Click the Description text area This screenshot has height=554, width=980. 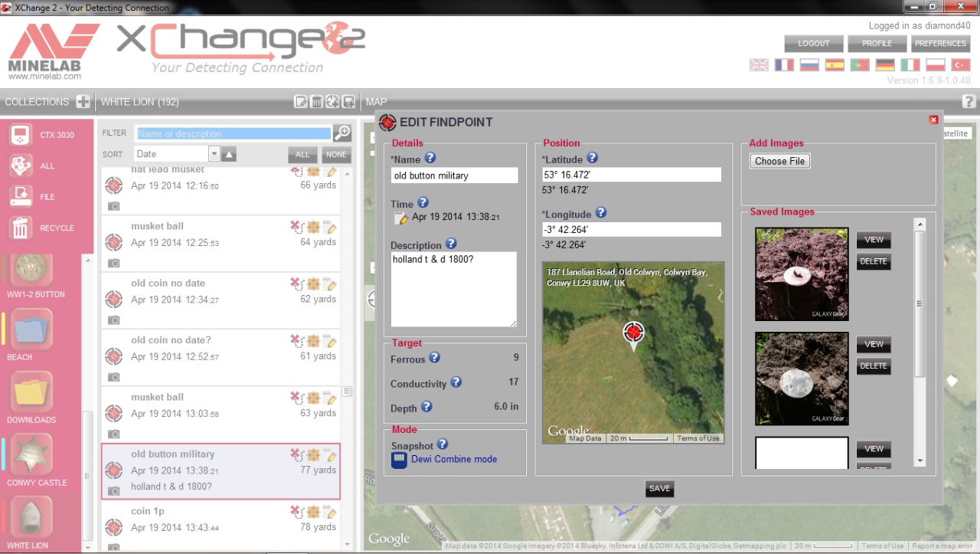point(454,290)
